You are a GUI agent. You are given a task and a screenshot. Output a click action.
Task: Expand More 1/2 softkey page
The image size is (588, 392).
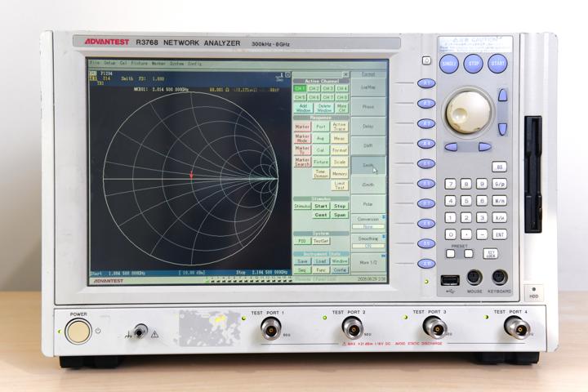point(367,263)
